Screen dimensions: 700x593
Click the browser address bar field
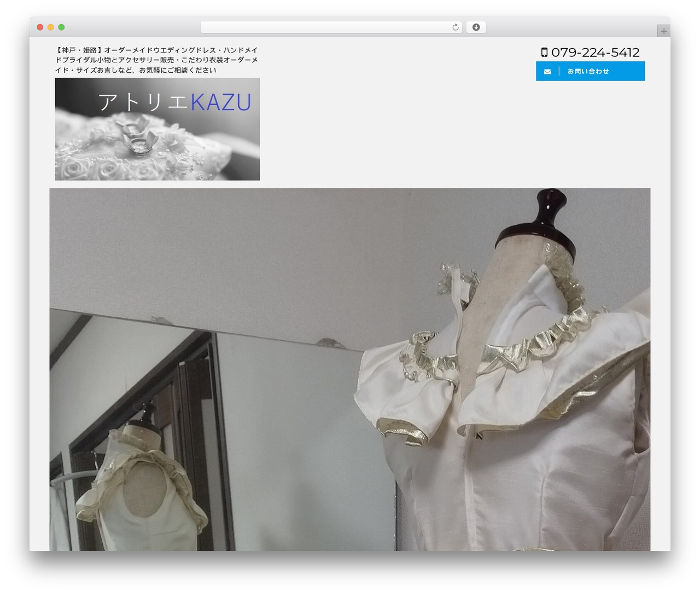[x=331, y=27]
